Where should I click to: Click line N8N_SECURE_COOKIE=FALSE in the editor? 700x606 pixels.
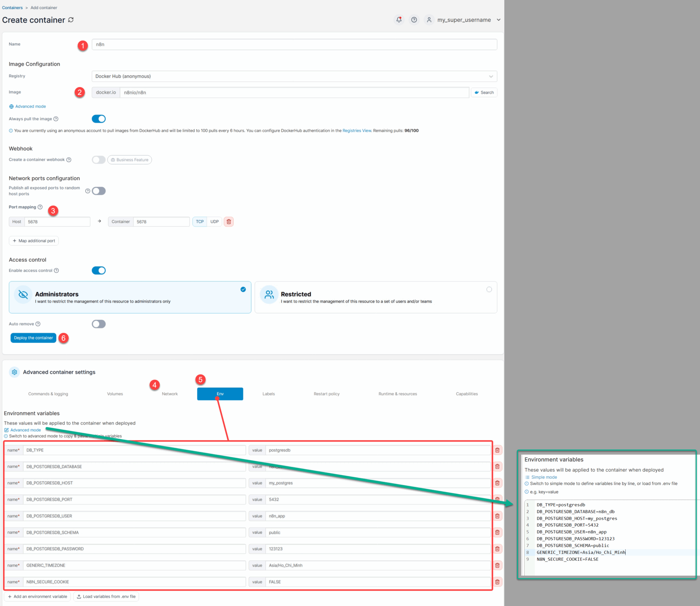[567, 559]
